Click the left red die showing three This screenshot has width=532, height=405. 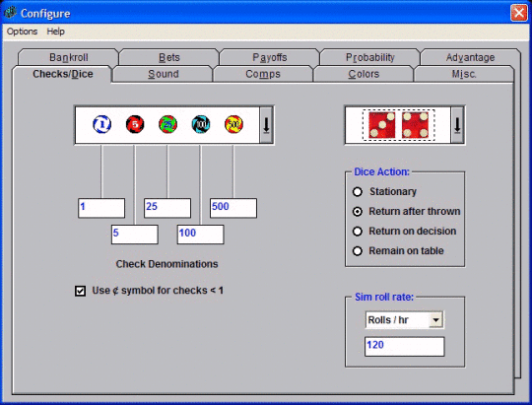pyautogui.click(x=382, y=125)
